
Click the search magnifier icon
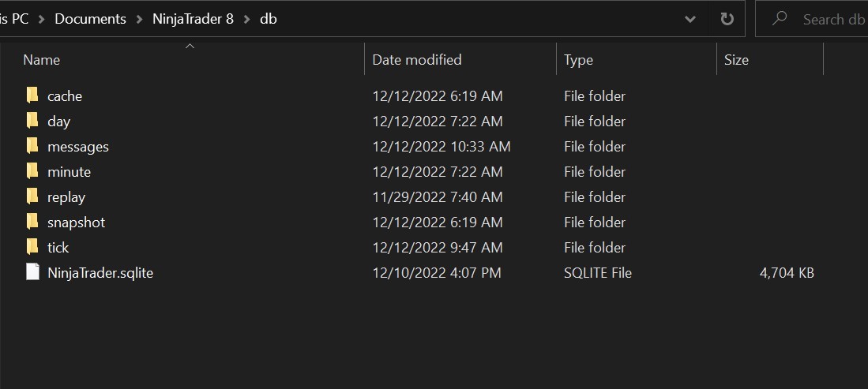(x=780, y=19)
